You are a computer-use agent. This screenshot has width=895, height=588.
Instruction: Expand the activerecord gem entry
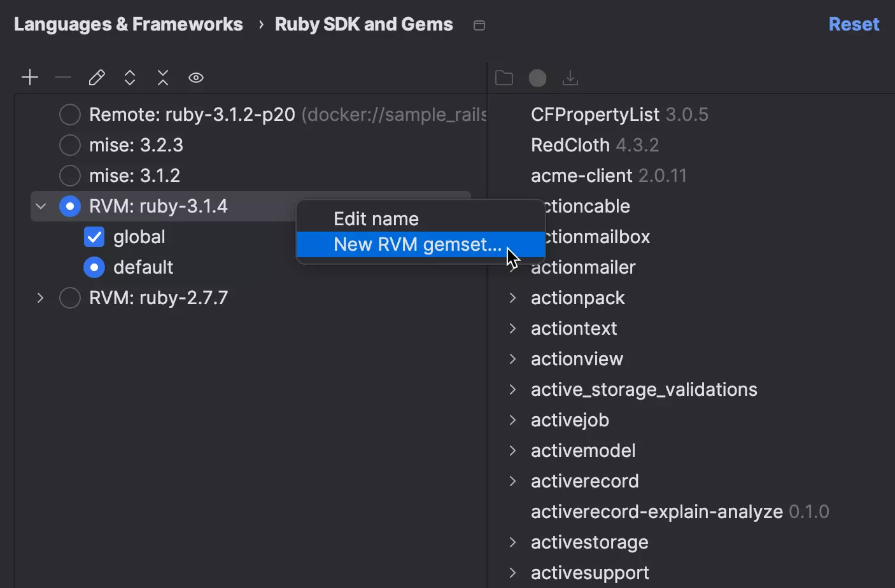pyautogui.click(x=513, y=482)
